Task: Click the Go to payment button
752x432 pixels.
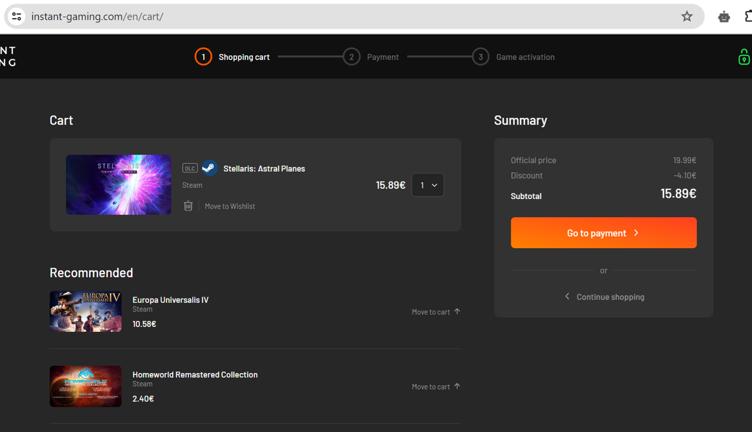Action: click(603, 233)
